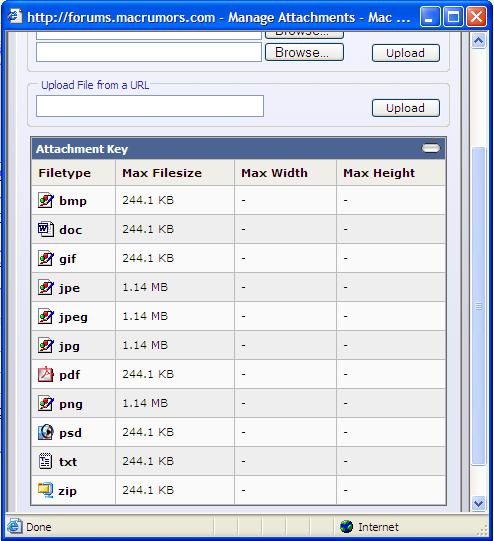The height and width of the screenshot is (541, 494).
Task: Click the IE icon beside Done in status bar
Action: click(x=14, y=526)
